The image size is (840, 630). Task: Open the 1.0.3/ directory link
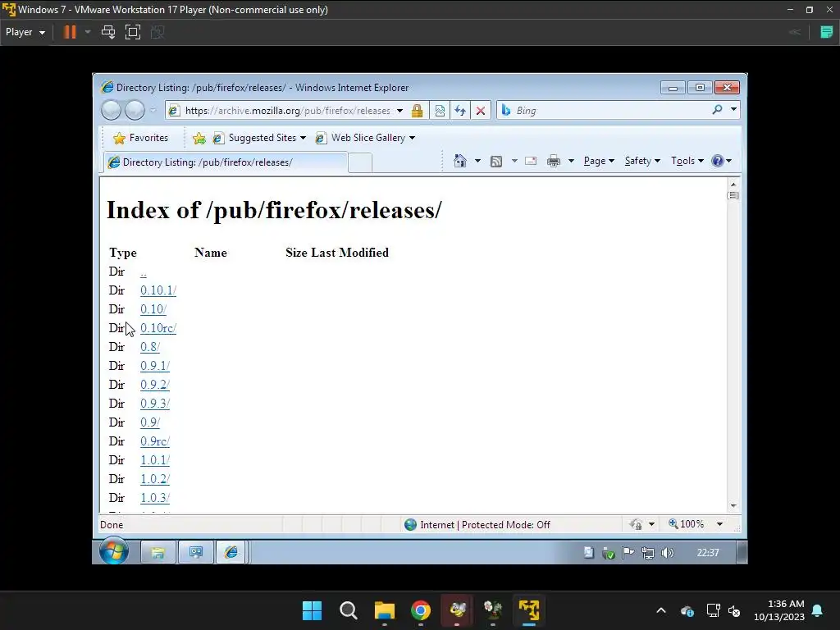point(155,498)
